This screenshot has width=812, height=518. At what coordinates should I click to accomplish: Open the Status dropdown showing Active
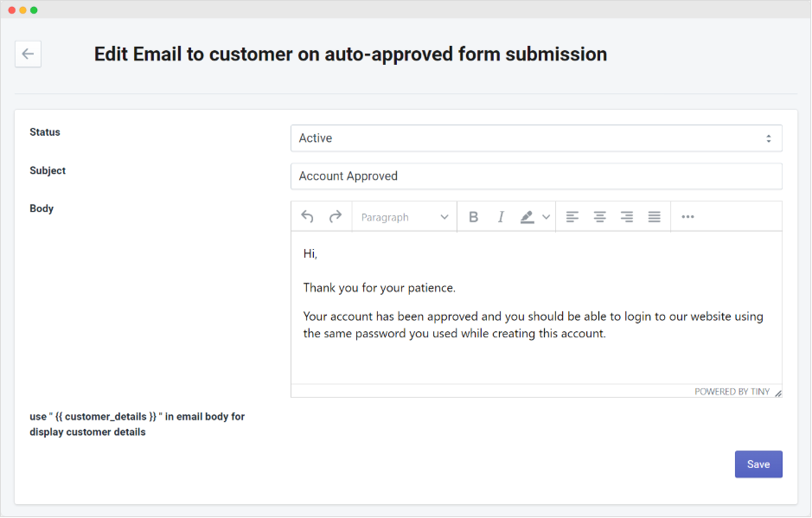pyautogui.click(x=536, y=138)
